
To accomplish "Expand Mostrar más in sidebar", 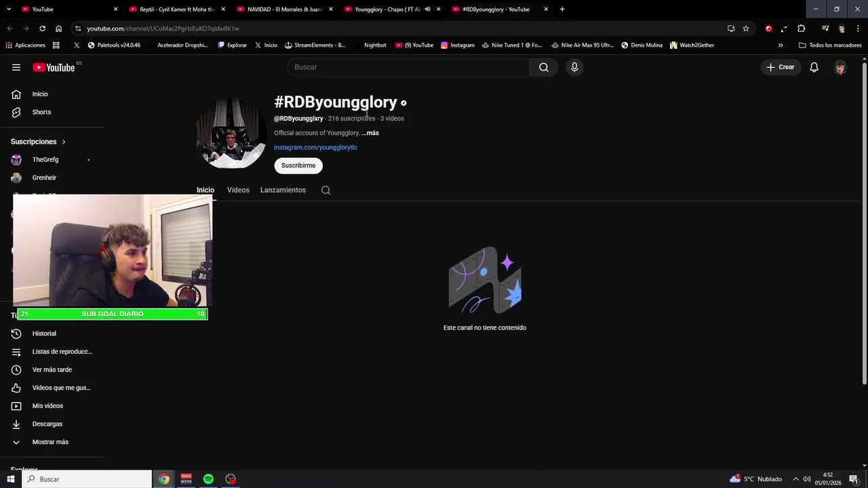I will pos(52,442).
